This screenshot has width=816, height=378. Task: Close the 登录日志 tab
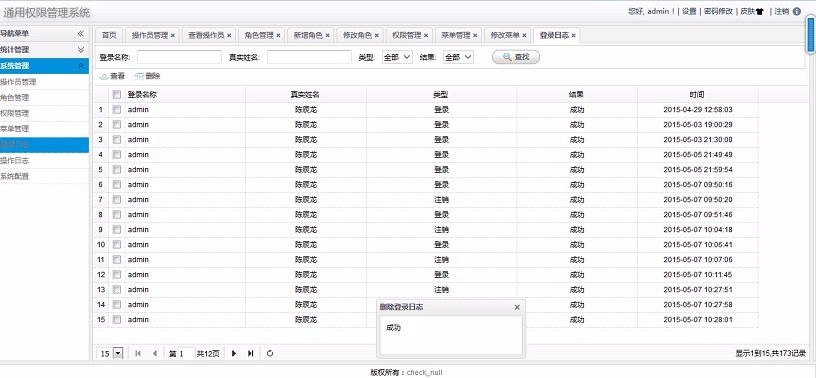[573, 35]
